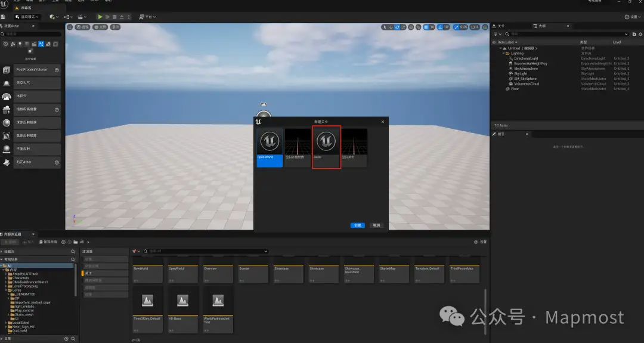Select VolumetricCloud in the Outliner
644x343 pixels.
(526, 84)
